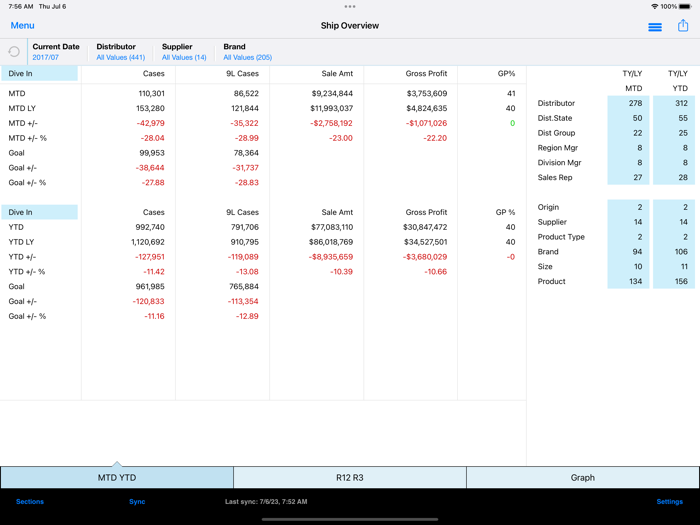700x525 pixels.
Task: Select Size YTD value 11
Action: click(674, 267)
